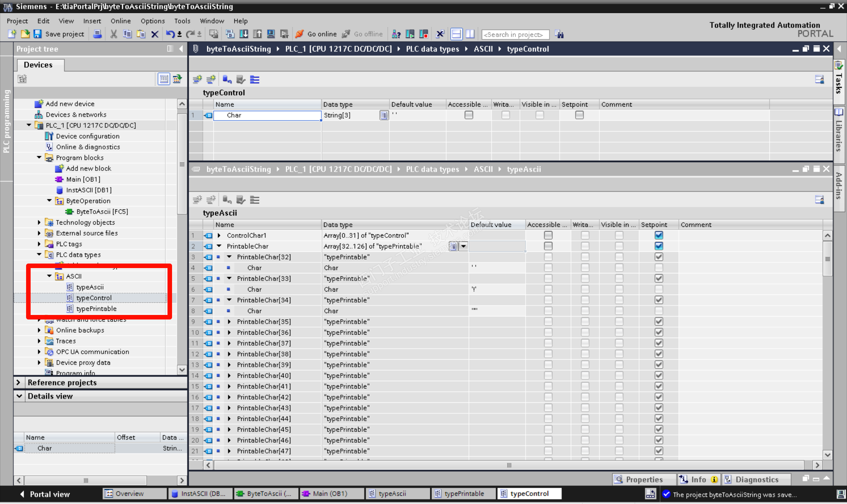Expand the Technology objects tree node
Viewport: 847px width, 504px height.
(39, 222)
